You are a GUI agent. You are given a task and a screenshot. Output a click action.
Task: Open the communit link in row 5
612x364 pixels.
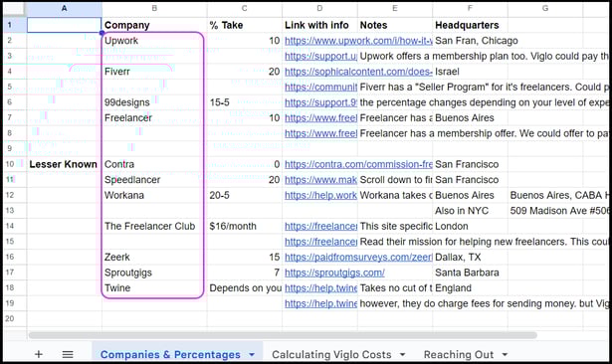pyautogui.click(x=320, y=87)
